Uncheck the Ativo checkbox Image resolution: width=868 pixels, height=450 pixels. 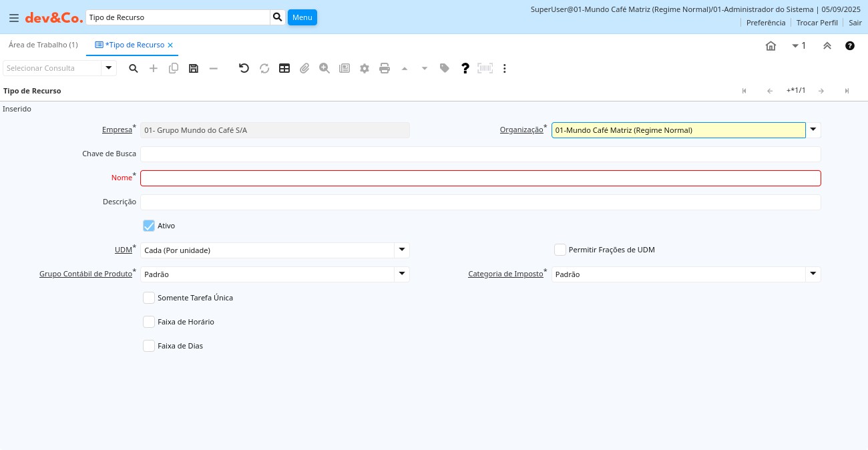pyautogui.click(x=149, y=226)
